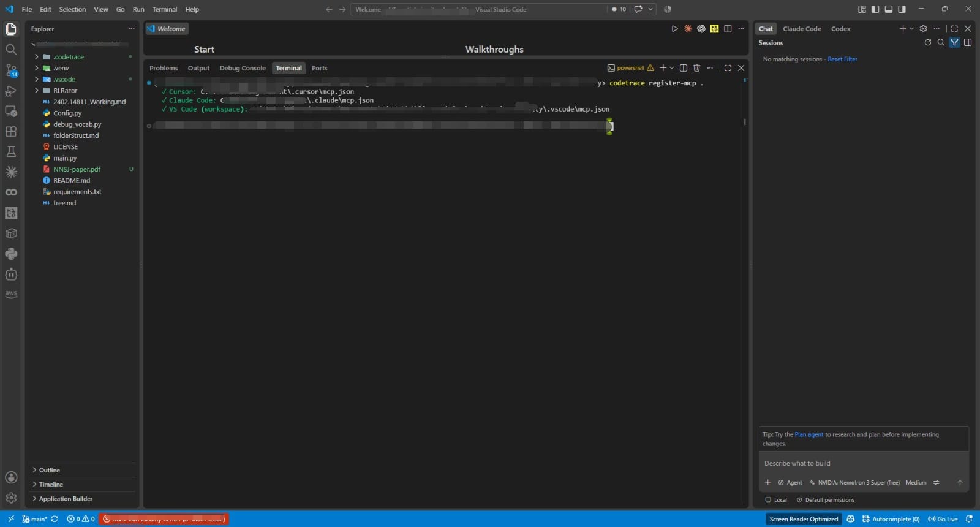Screen dimensions: 980x527
Task: Open Customize Layout icon in title bar
Action: tap(862, 9)
